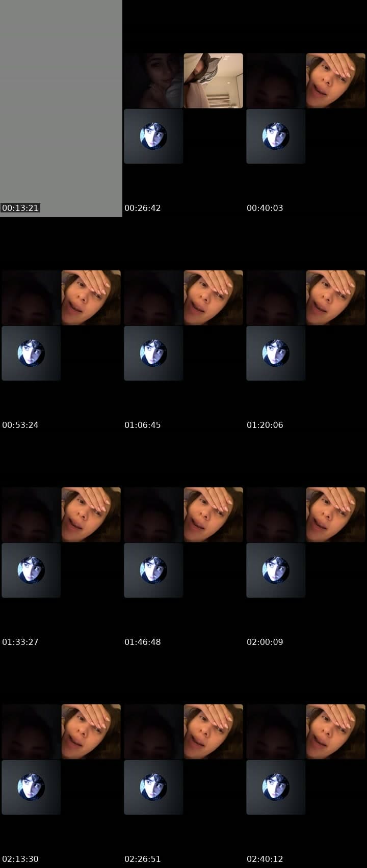Open the hand-on-forehead video tile at 02:40:12
The image size is (367, 868).
[x=336, y=731]
